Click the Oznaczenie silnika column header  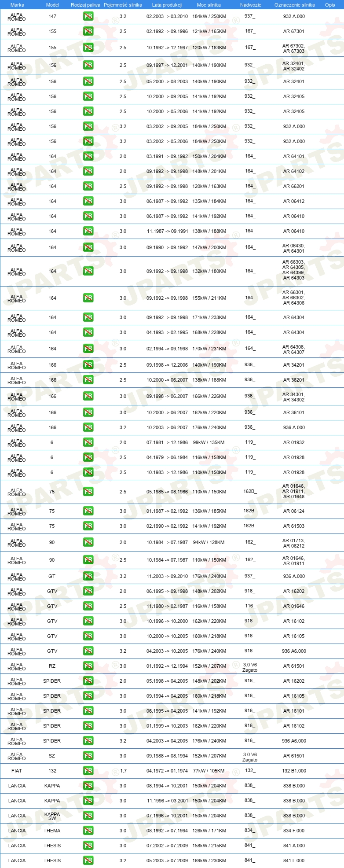(x=295, y=5)
